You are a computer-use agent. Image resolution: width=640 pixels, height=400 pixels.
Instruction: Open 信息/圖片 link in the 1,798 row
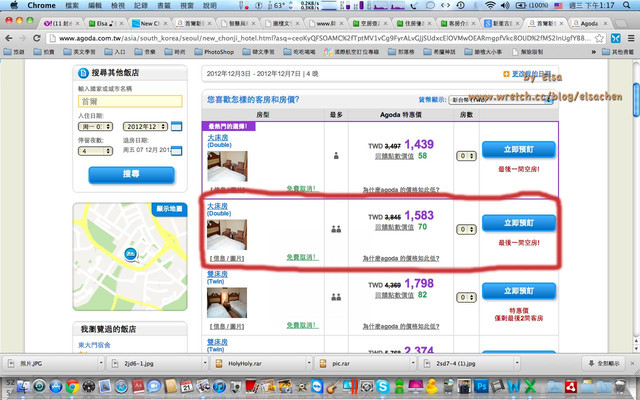pyautogui.click(x=227, y=326)
